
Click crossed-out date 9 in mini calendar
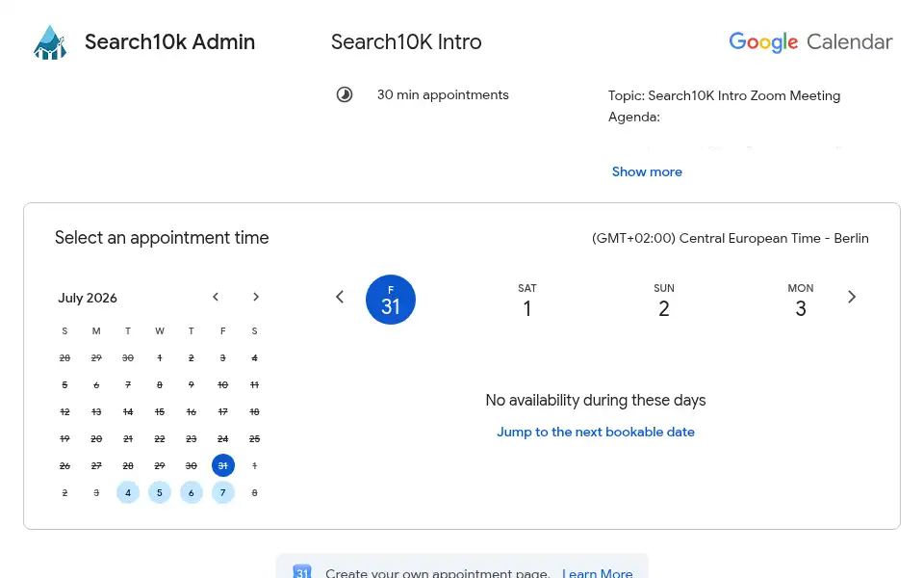pos(191,384)
